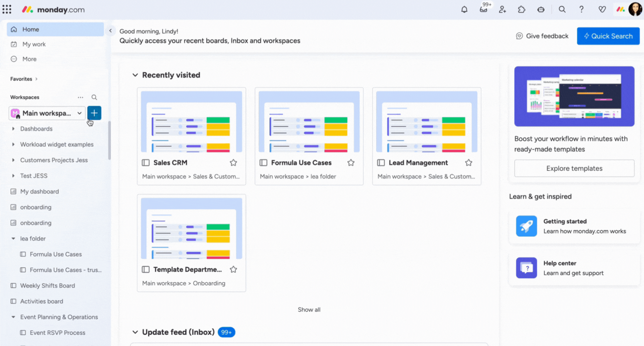Click board icon on Lead Management card
Screen dimensions: 644x346
[381, 163]
